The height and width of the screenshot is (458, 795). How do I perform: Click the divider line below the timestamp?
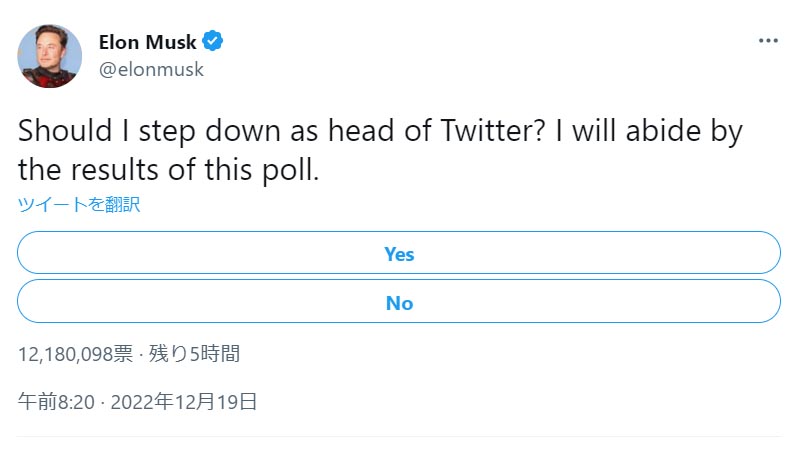(x=399, y=437)
